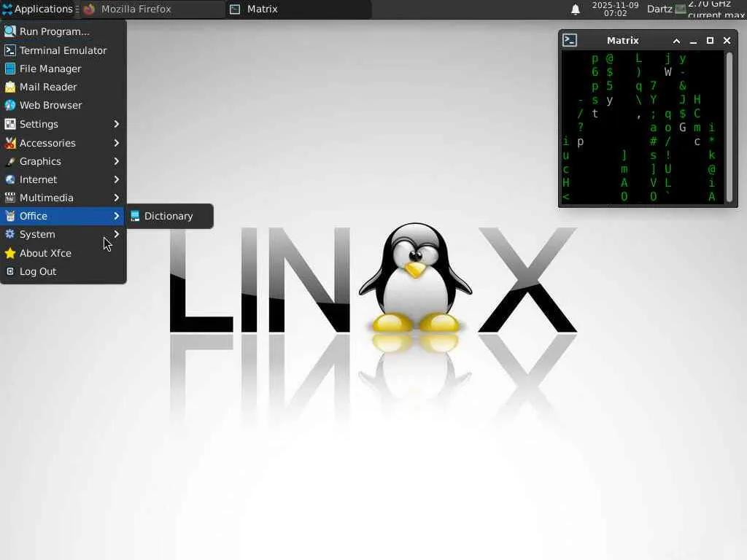Screen dimensions: 747x560
Task: Click the terminal icon in Matrix titlebar
Action: click(x=570, y=41)
